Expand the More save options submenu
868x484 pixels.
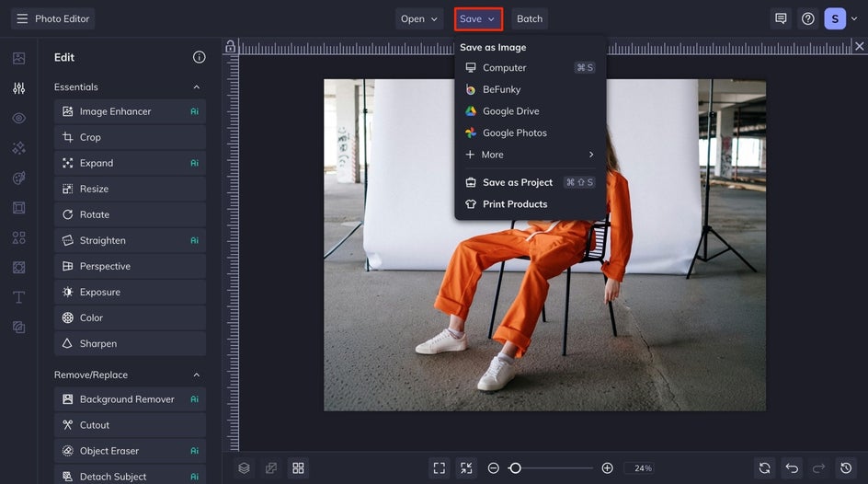(x=530, y=155)
